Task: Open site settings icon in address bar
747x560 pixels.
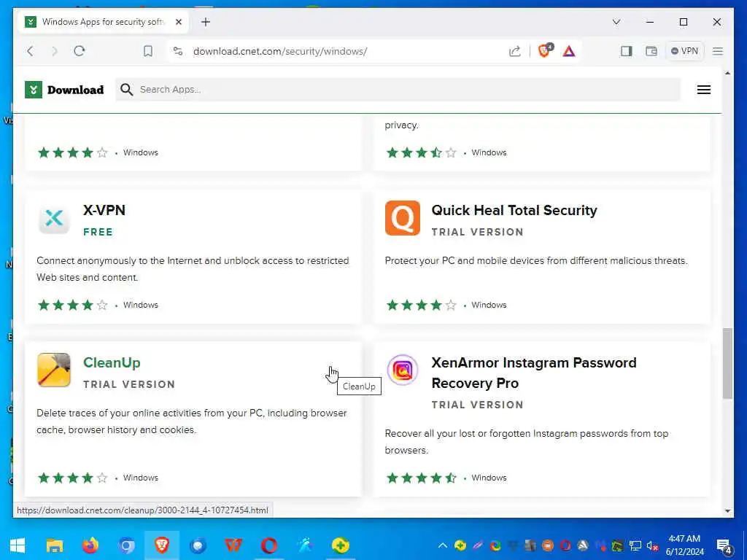Action: click(x=178, y=51)
